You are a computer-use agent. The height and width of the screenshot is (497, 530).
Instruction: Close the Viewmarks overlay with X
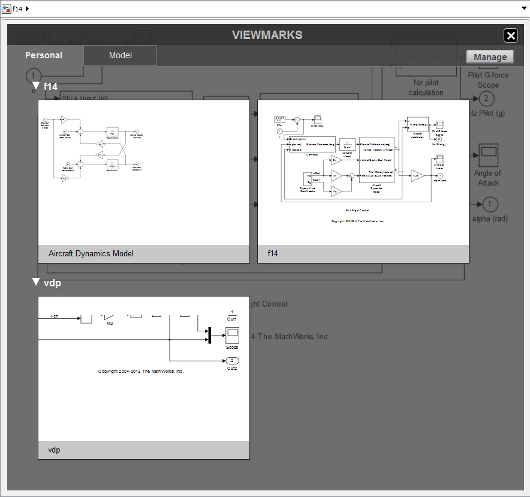(x=511, y=36)
